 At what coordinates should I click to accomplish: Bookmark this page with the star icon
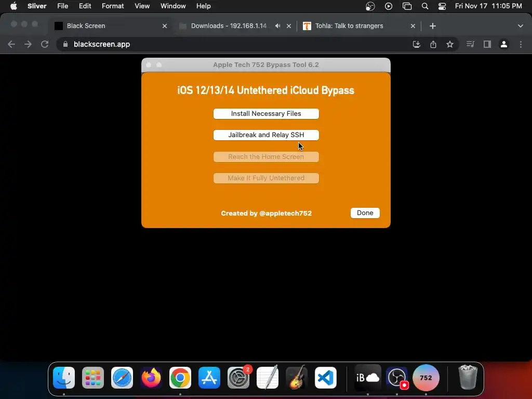coord(450,45)
